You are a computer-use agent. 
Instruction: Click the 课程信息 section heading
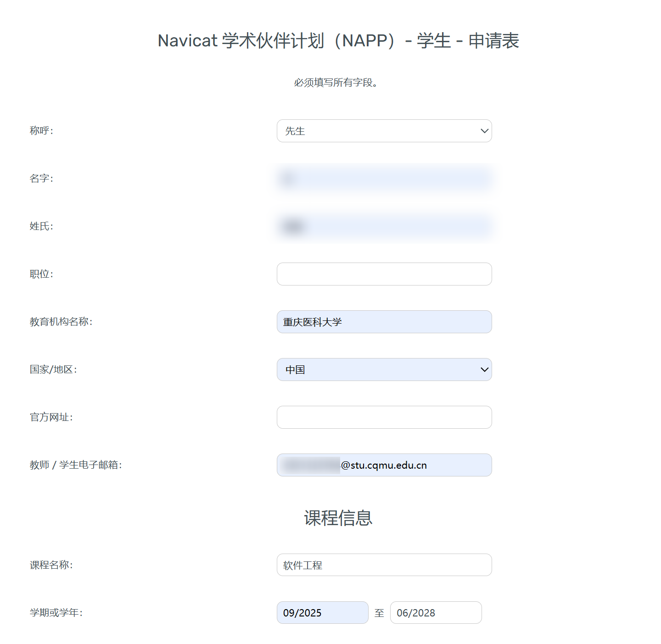338,518
